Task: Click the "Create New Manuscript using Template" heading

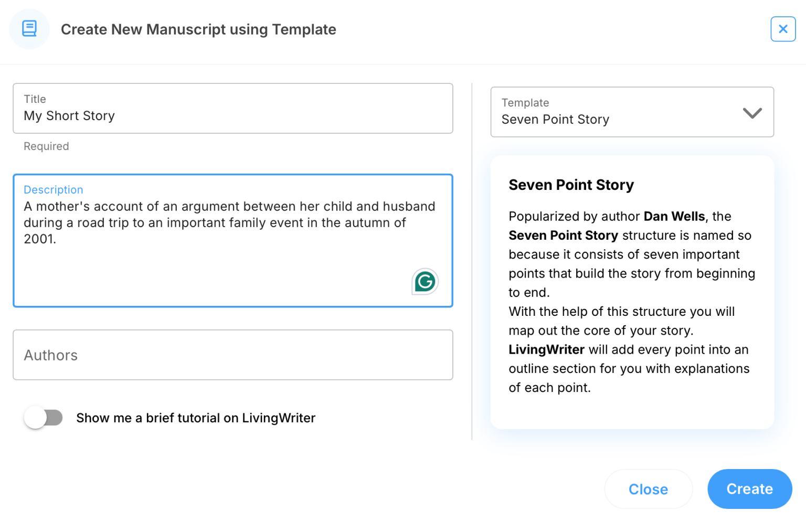Action: pyautogui.click(x=198, y=29)
